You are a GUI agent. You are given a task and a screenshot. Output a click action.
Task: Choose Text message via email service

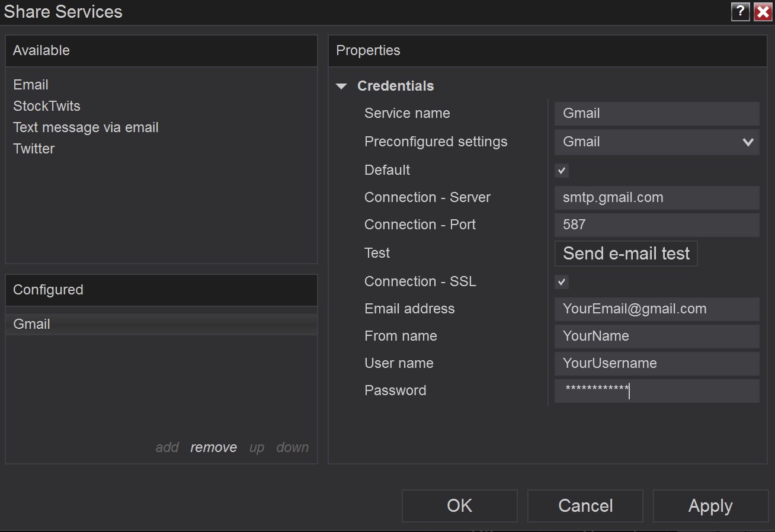tap(85, 127)
